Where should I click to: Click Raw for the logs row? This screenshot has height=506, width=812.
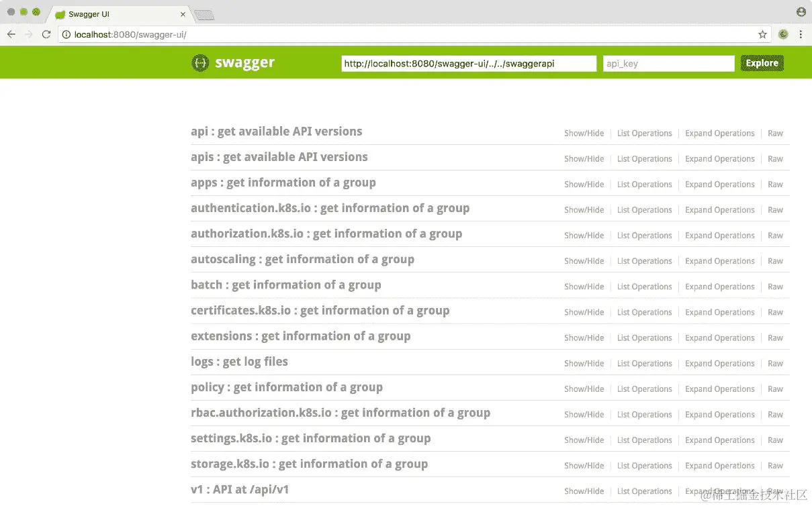(x=775, y=364)
